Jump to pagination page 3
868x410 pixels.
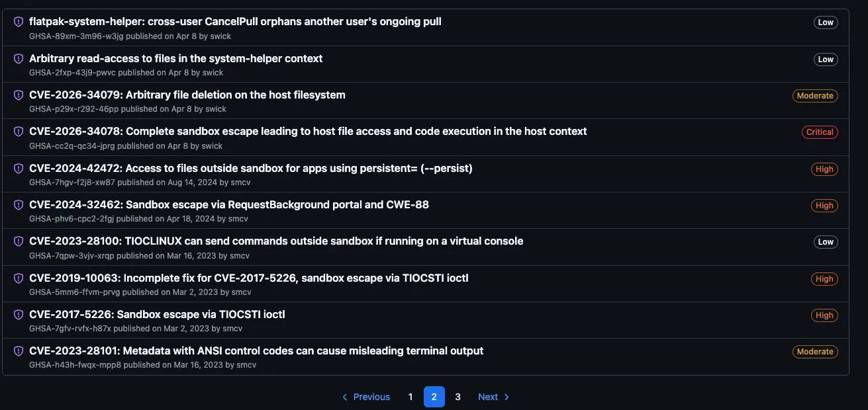click(458, 397)
